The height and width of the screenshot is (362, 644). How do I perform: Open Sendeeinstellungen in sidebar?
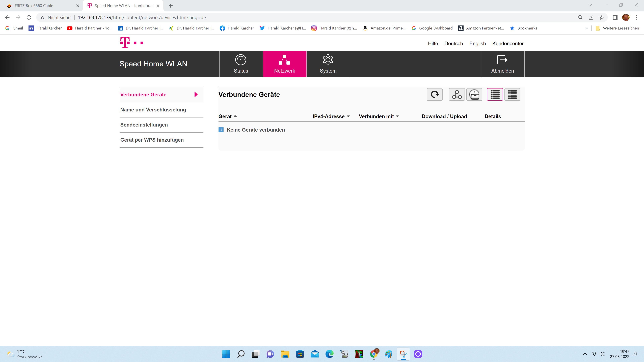pos(144,125)
